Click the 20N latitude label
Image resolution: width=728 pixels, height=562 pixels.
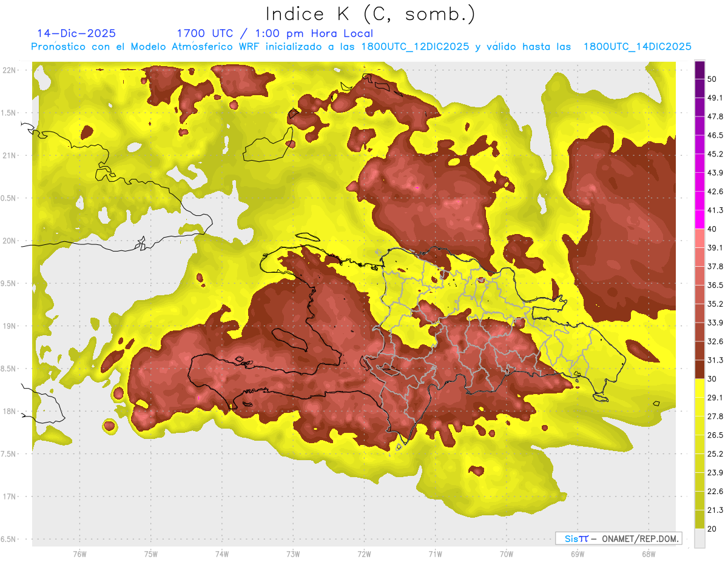click(x=10, y=241)
